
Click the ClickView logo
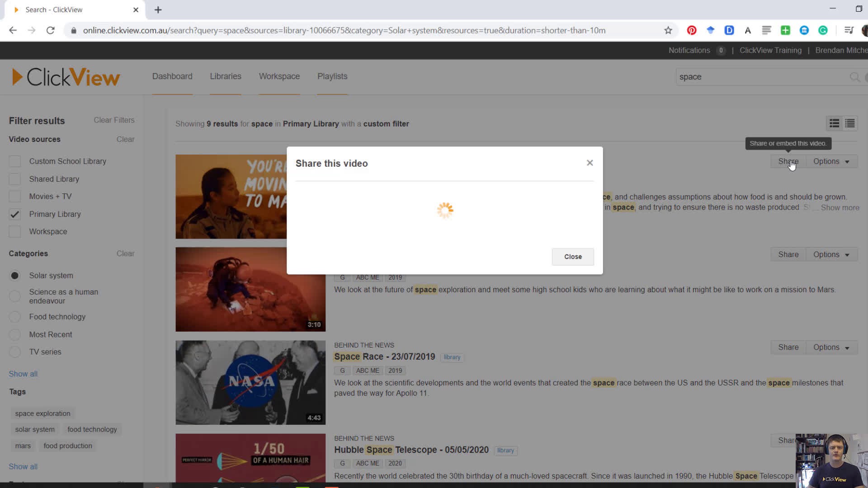pos(66,77)
